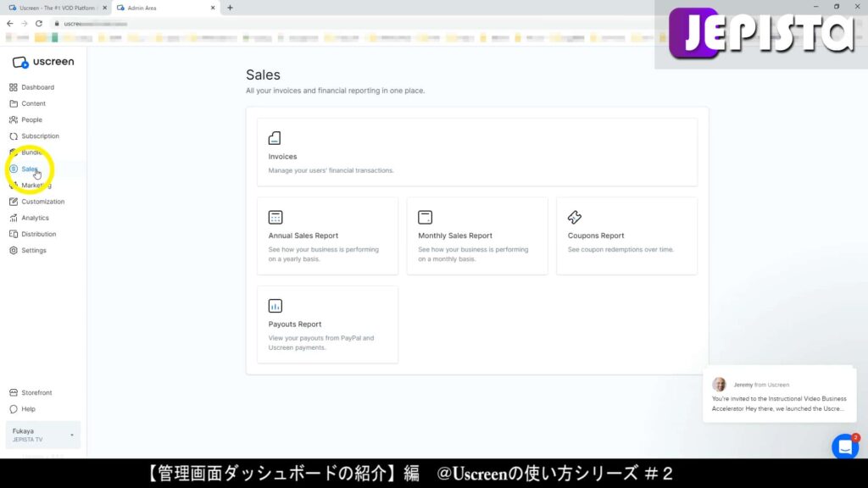Close the Admin Area browser tab
This screenshot has height=488, width=868.
(x=213, y=8)
